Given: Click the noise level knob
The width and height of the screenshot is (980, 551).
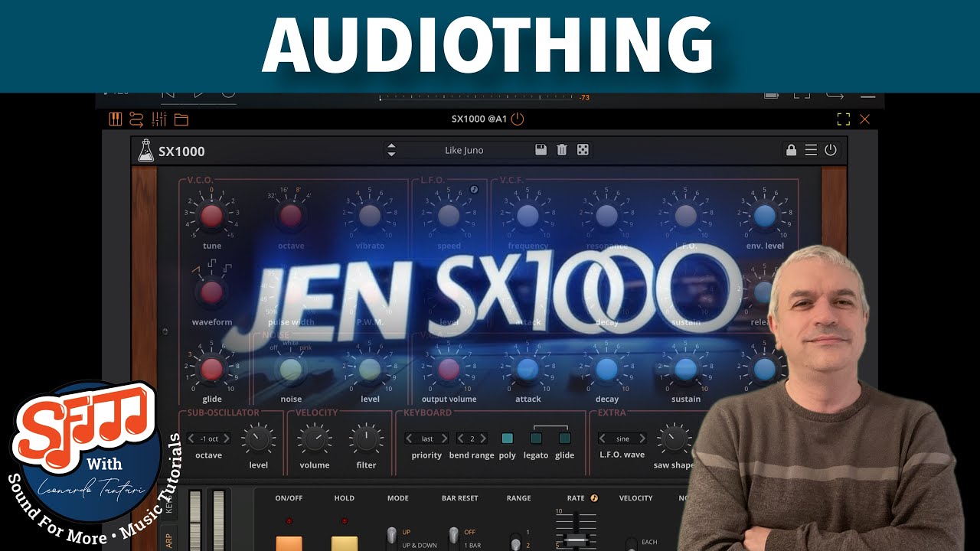Looking at the screenshot, I should click(x=370, y=370).
